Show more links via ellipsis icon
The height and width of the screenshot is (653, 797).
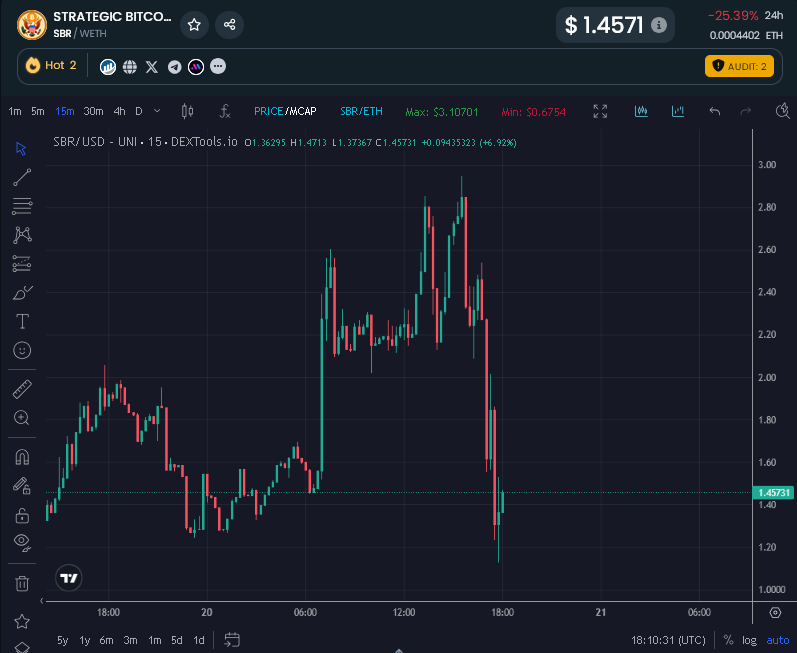[218, 66]
